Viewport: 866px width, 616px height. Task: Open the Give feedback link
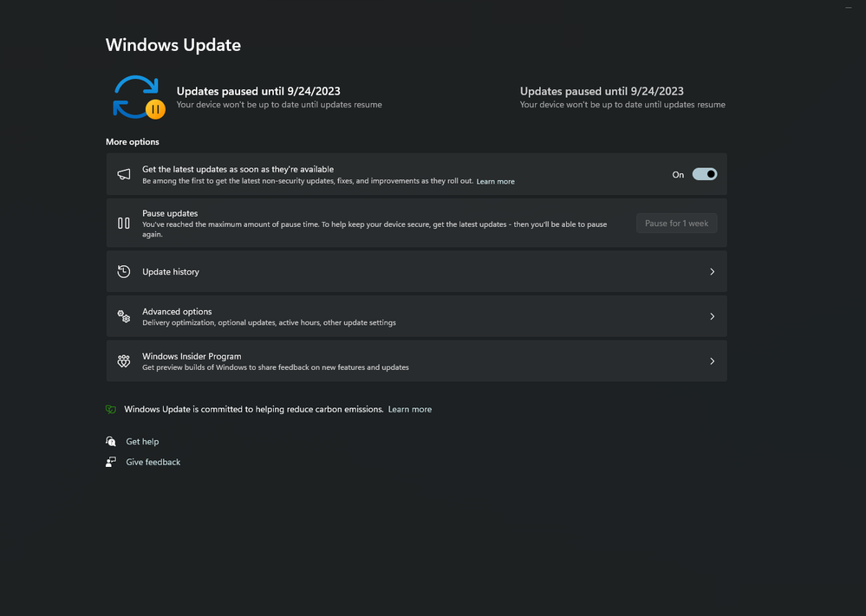[x=153, y=462]
